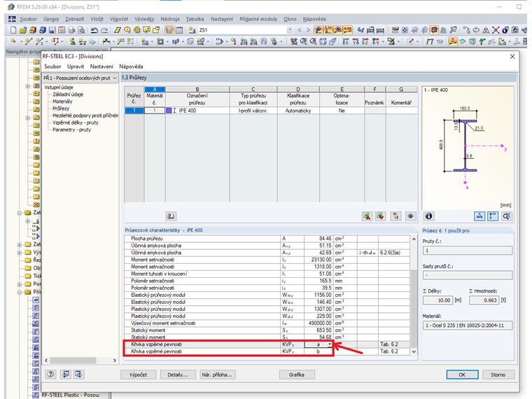The height and width of the screenshot is (399, 532).
Task: Toggle principal axes display in section preview
Action: coord(493,216)
